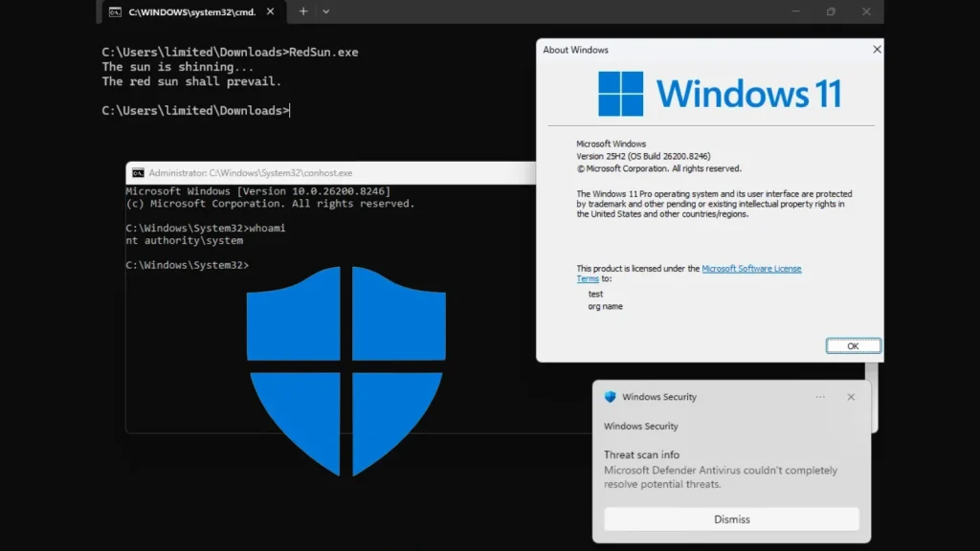Screen dimensions: 980x551
Task: Click the conhost system icon in its title bar
Action: [x=137, y=173]
